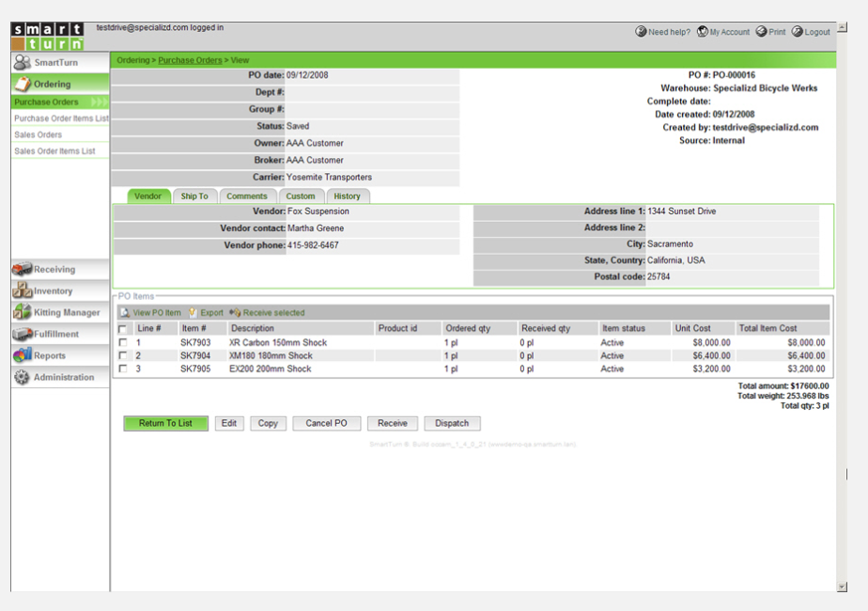Click the View PO Item magnifier icon
Image resolution: width=868 pixels, height=611 pixels.
[126, 313]
